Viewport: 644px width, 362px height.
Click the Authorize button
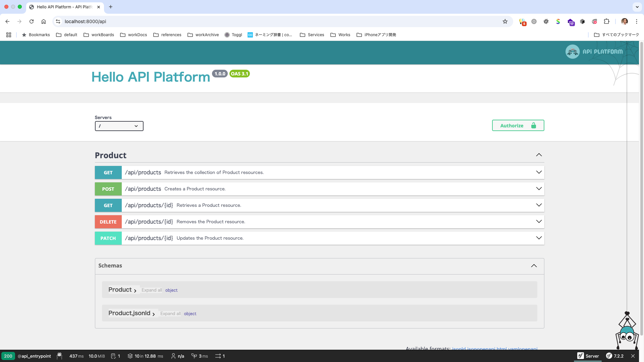click(x=518, y=125)
